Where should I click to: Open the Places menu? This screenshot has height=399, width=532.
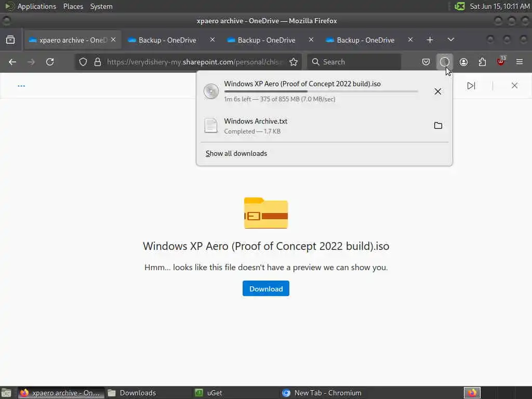[x=73, y=6]
